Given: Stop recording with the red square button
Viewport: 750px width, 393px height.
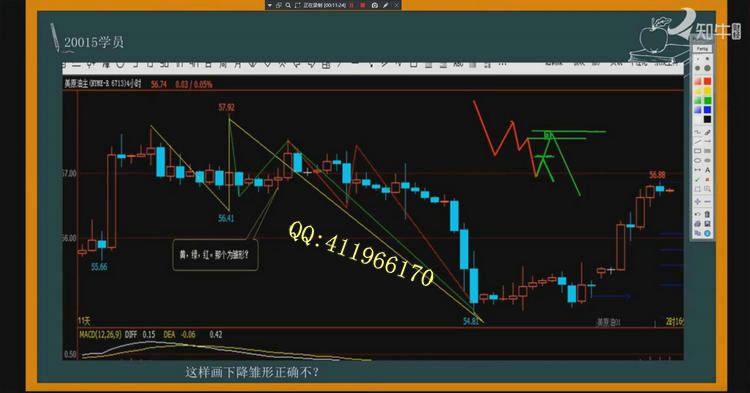Looking at the screenshot, I should coord(363,5).
